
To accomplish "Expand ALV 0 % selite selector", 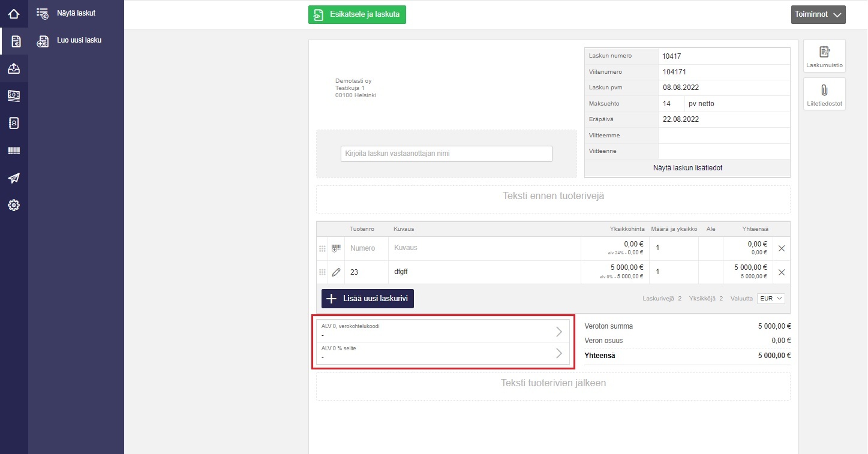I will tap(443, 353).
